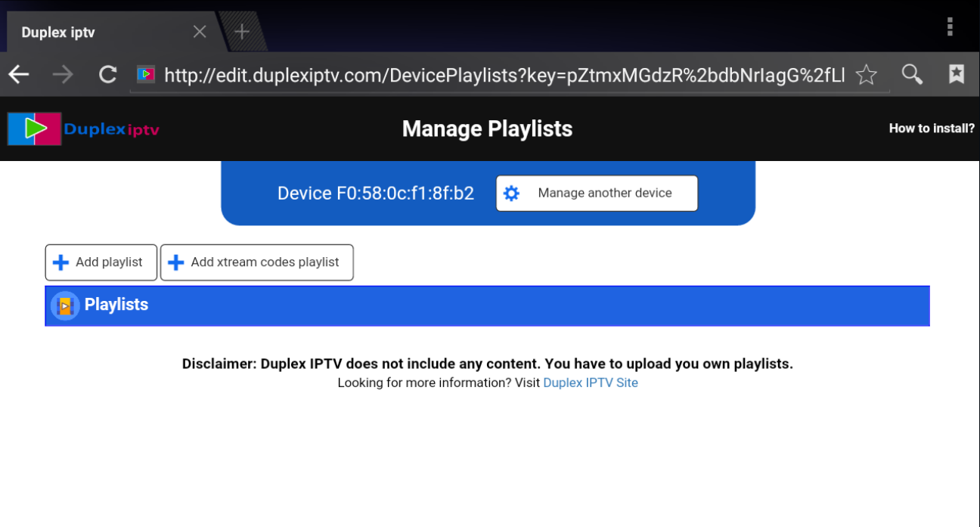Viewport: 980px width, 527px height.
Task: Go back with the browser back arrow
Action: tap(19, 74)
